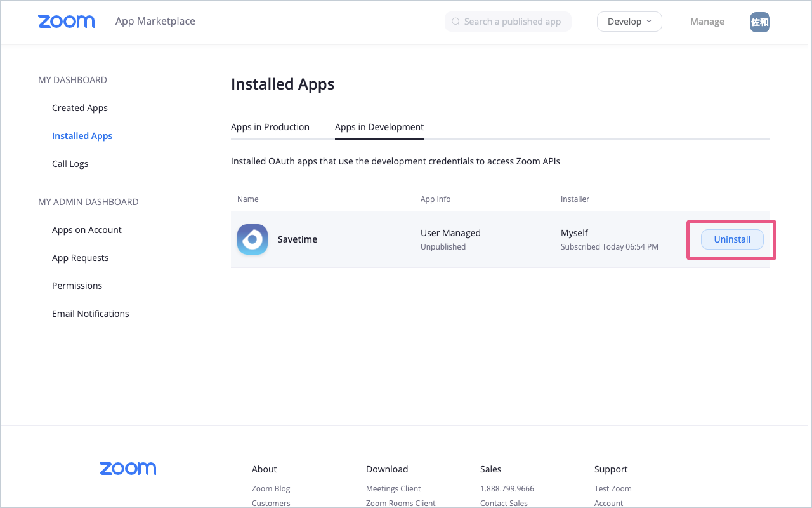
Task: Switch to Apps in Production tab
Action: tap(270, 127)
